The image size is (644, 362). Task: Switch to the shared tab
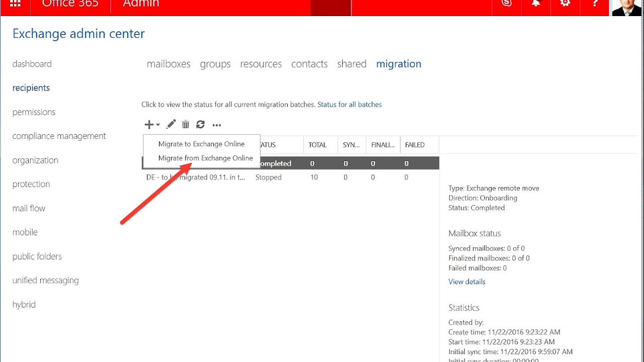pos(352,64)
